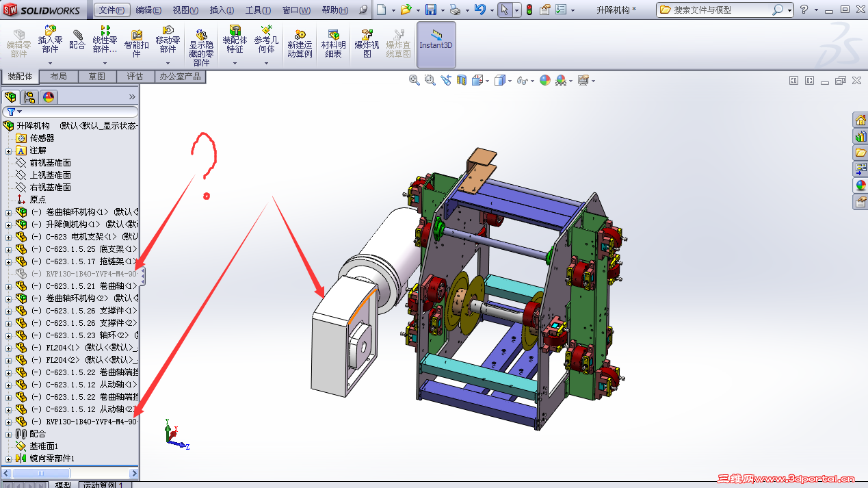The height and width of the screenshot is (488, 868).
Task: Open FeatureManager design tree tab
Action: (10, 97)
